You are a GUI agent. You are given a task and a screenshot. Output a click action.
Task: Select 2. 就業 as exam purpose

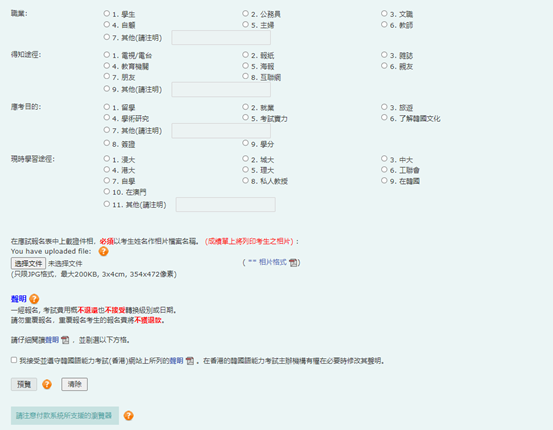tap(245, 107)
